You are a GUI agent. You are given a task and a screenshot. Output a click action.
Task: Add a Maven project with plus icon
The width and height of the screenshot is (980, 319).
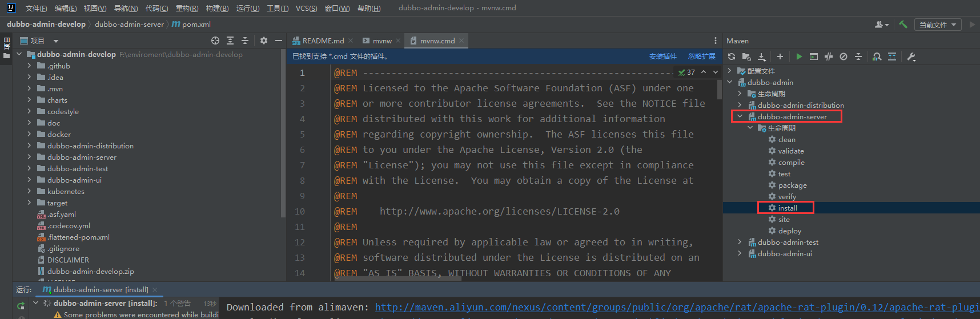pyautogui.click(x=780, y=56)
